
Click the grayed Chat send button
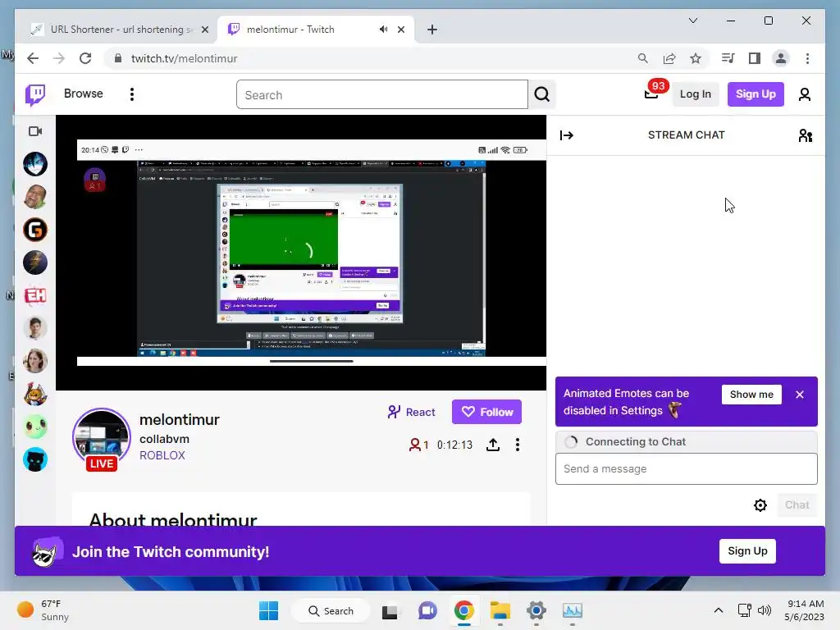point(797,505)
